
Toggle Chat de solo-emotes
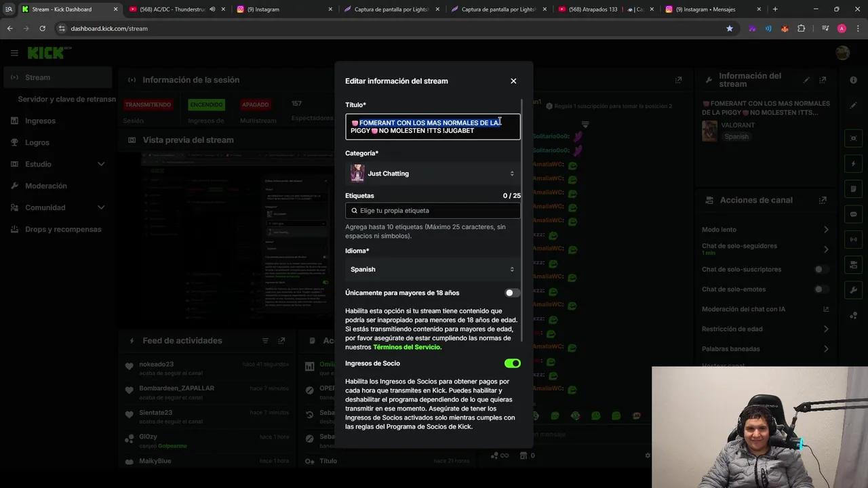821,289
